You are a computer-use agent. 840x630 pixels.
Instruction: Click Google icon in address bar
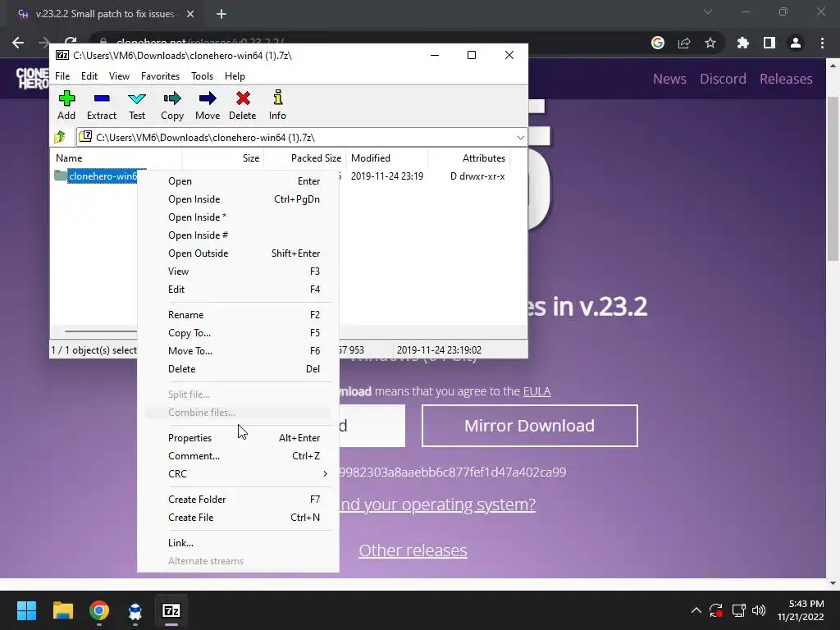pos(658,43)
